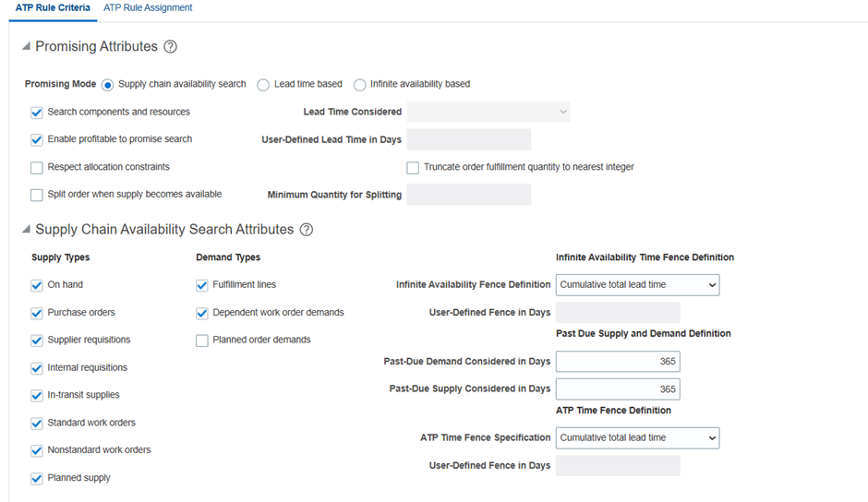Focus Past-Due Demand Considered in Days field

618,362
